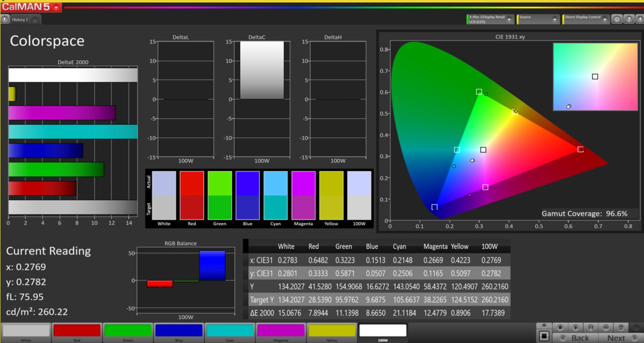Click the Magenta column header in data table

point(435,247)
